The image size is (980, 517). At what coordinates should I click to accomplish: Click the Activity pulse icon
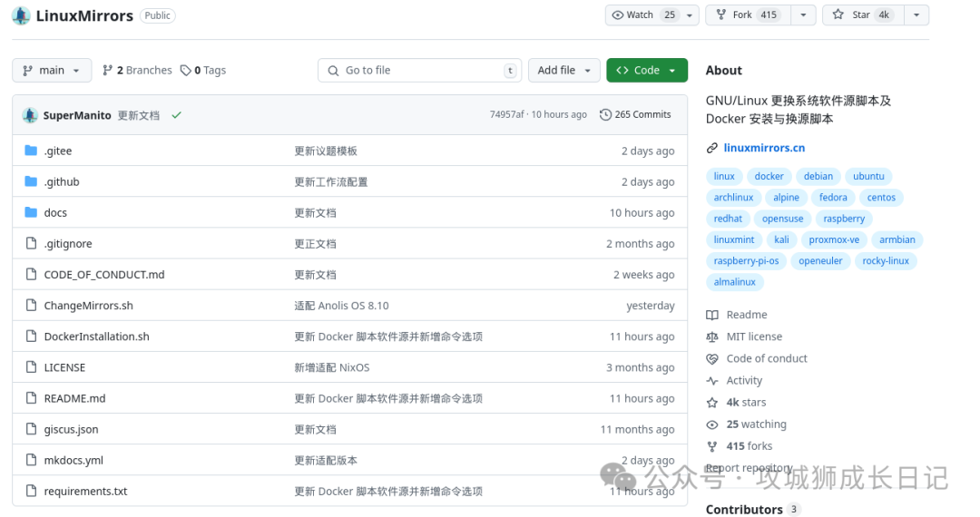pyautogui.click(x=712, y=380)
